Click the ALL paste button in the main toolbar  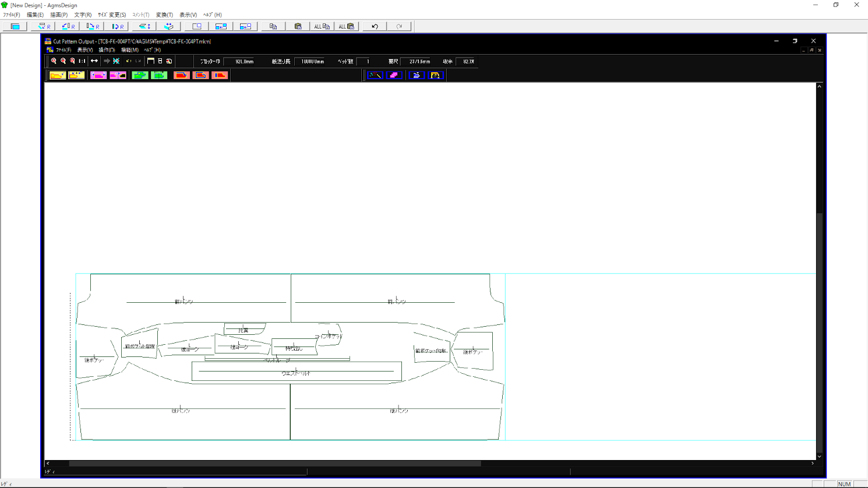(x=346, y=26)
